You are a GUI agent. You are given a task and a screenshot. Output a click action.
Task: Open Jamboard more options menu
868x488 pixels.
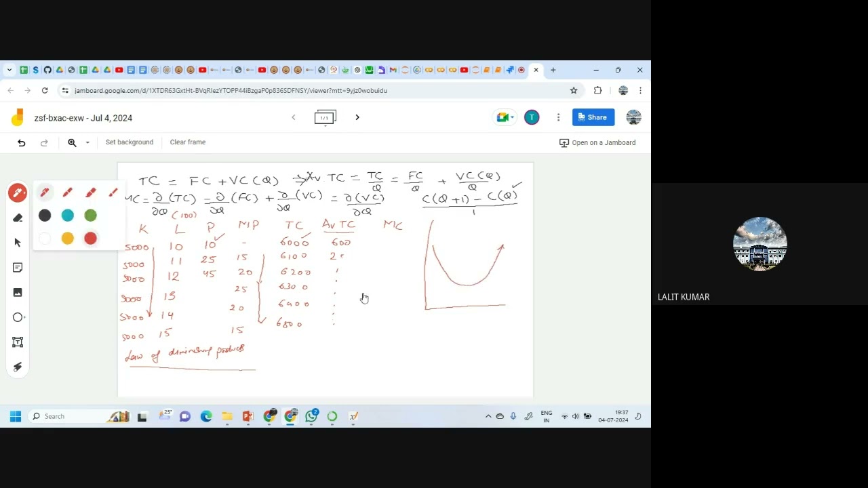tap(558, 117)
